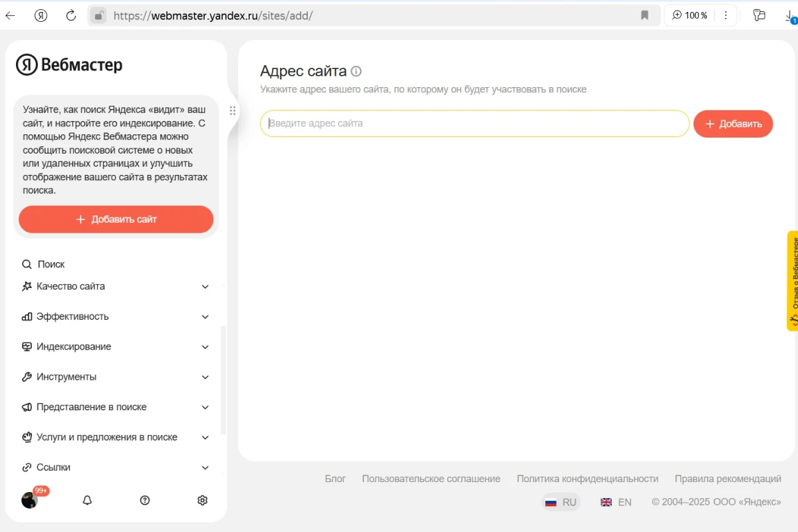This screenshot has width=798, height=532.
Task: Click the Яндекс Вебмастер logo
Action: pos(69,65)
